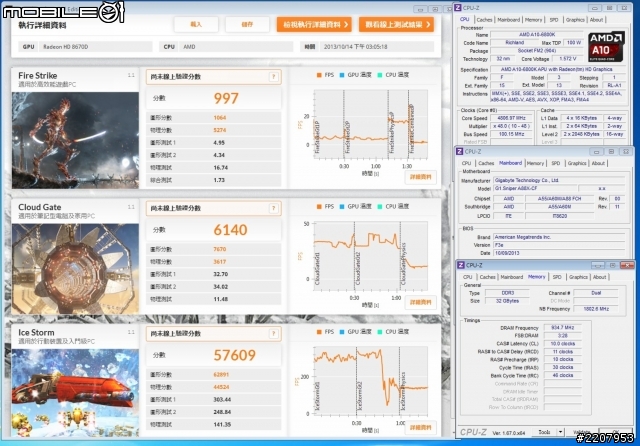640x446 pixels.
Task: Click the Cloud Gate portal thumbnail
Action: 75,268
